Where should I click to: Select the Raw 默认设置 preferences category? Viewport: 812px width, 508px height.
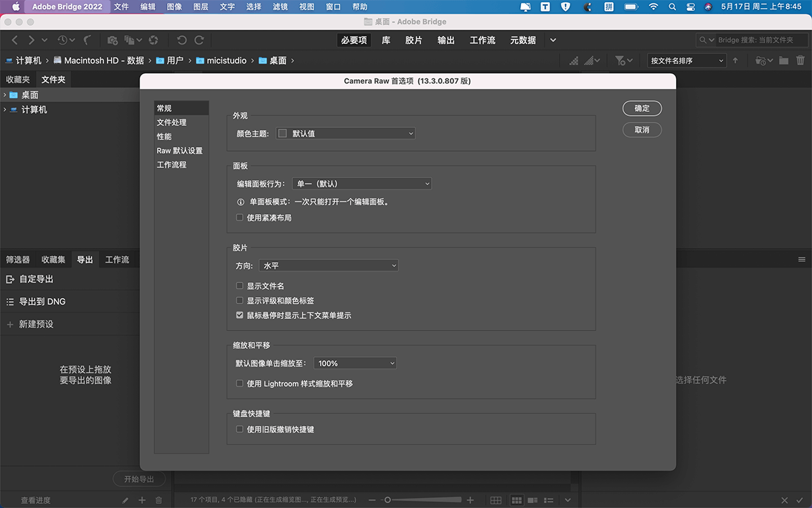point(179,151)
